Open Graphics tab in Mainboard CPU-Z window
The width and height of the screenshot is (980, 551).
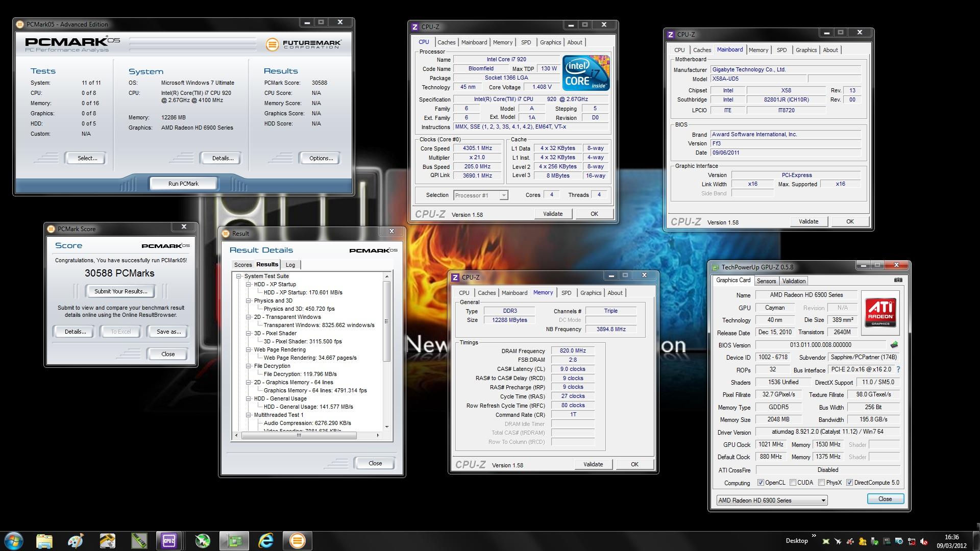click(806, 50)
